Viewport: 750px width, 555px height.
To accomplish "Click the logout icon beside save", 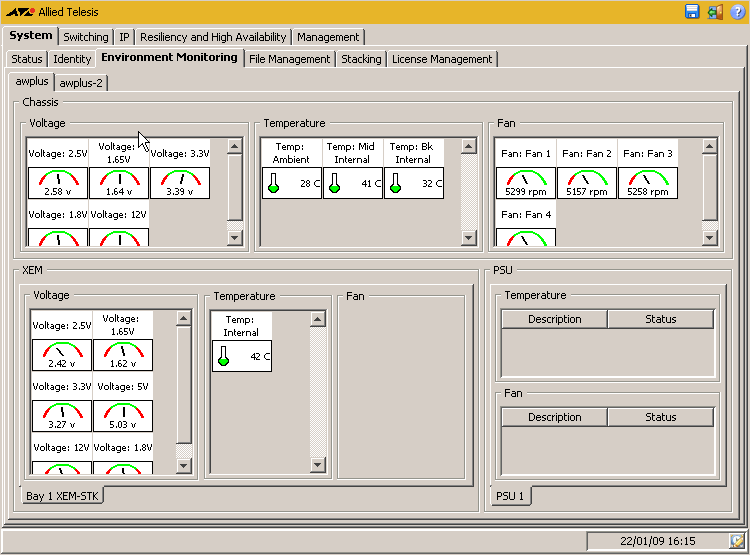I will click(x=715, y=12).
